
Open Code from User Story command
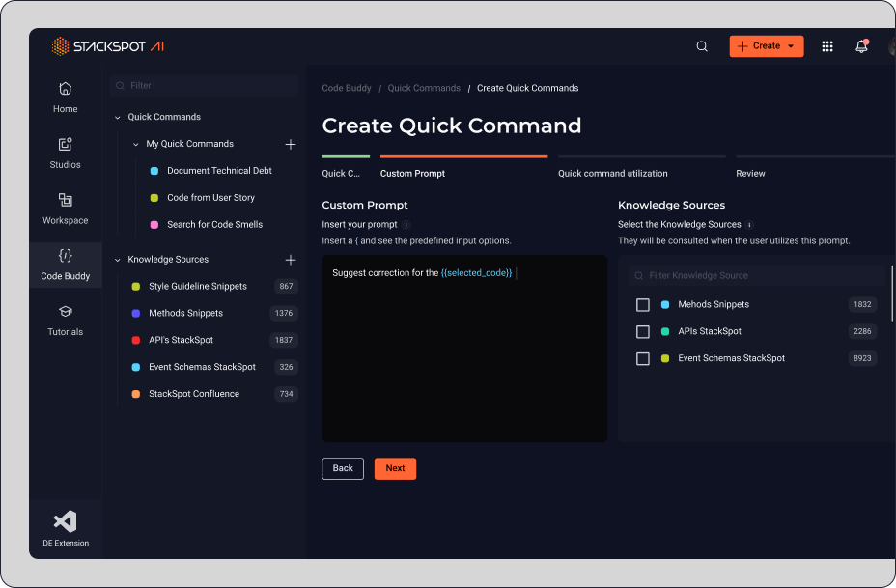pos(210,198)
